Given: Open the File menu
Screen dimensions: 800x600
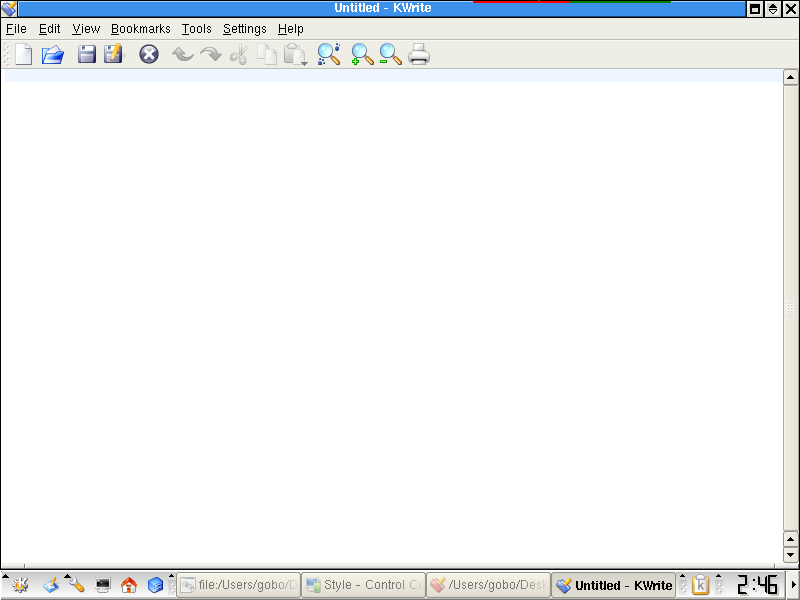Looking at the screenshot, I should pyautogui.click(x=16, y=29).
